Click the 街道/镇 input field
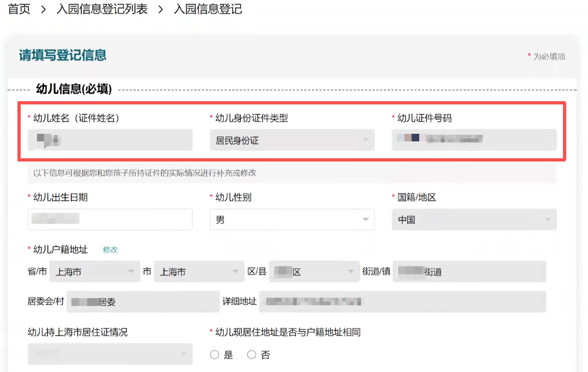This screenshot has height=372, width=588. [469, 271]
